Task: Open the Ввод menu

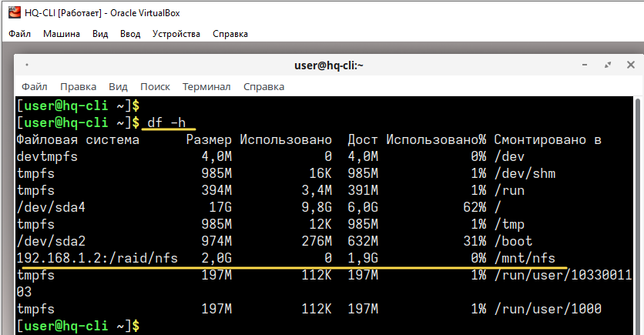Action: 130,34
